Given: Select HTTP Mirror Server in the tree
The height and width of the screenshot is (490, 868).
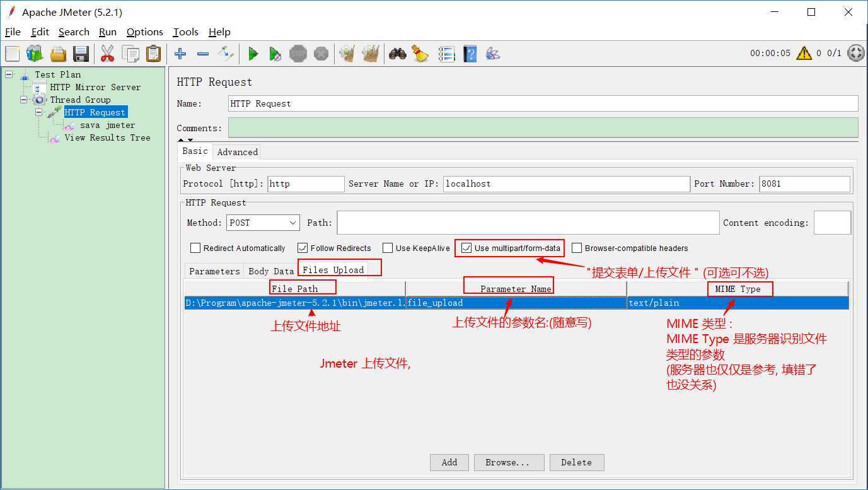Looking at the screenshot, I should pyautogui.click(x=96, y=87).
